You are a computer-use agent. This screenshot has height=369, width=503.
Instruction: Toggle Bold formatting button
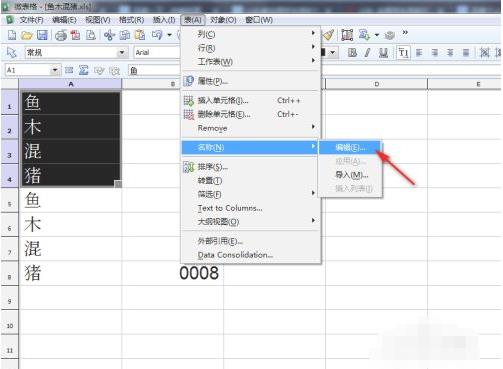point(352,53)
